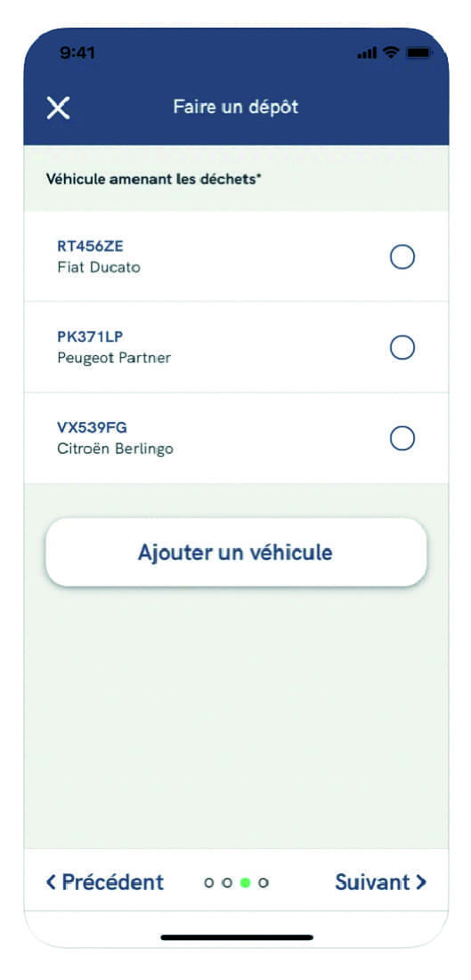Tap the cellular signal bars icon
Screen dimensions: 471x980
pyautogui.click(x=367, y=53)
